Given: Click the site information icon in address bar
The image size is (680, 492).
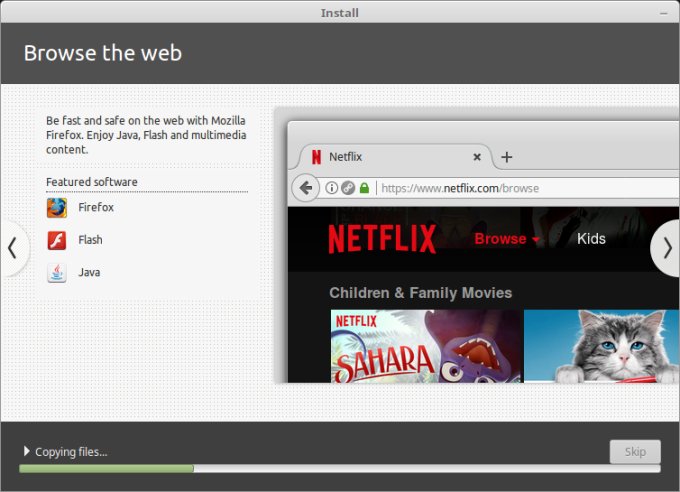Looking at the screenshot, I should [x=331, y=188].
